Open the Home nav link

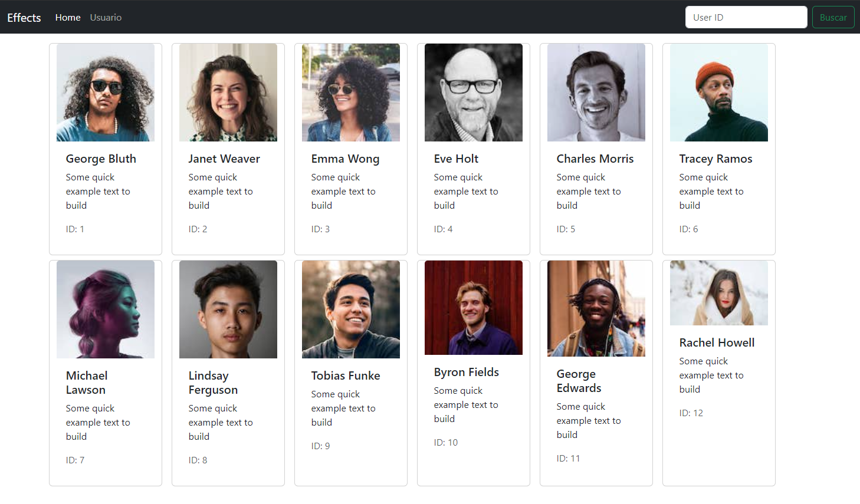[68, 18]
